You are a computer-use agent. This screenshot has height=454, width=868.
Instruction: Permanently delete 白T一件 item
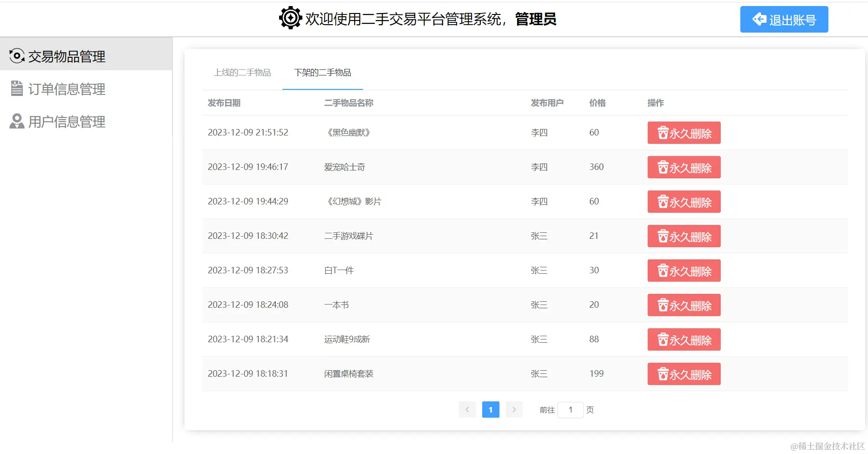684,271
